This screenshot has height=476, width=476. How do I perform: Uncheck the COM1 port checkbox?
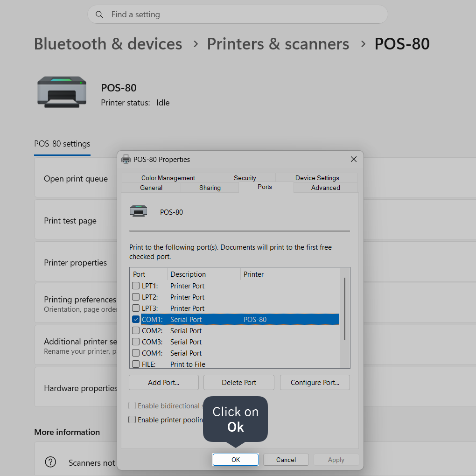coord(136,319)
